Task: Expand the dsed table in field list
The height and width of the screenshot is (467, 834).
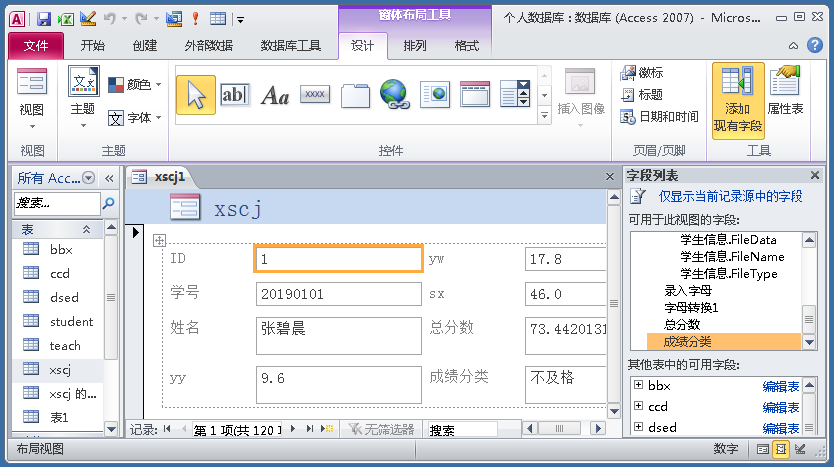Action: pyautogui.click(x=639, y=427)
